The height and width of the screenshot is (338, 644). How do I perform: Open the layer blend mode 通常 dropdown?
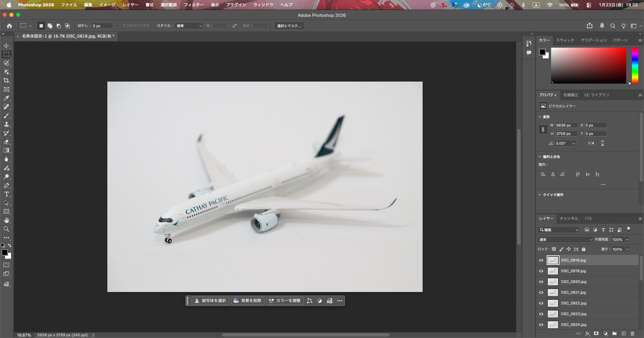click(x=565, y=240)
